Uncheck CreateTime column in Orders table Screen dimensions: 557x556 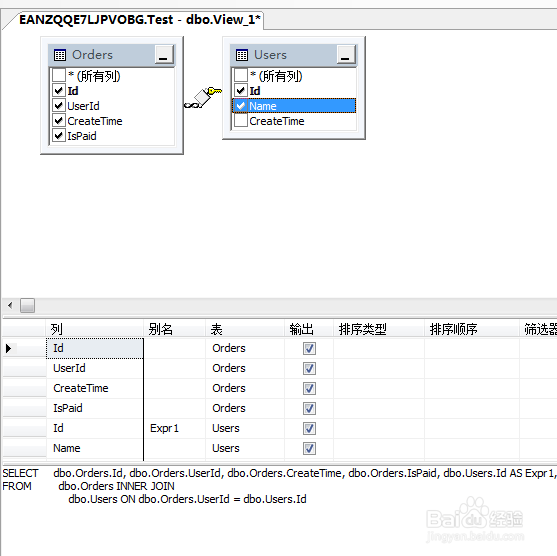point(59,120)
